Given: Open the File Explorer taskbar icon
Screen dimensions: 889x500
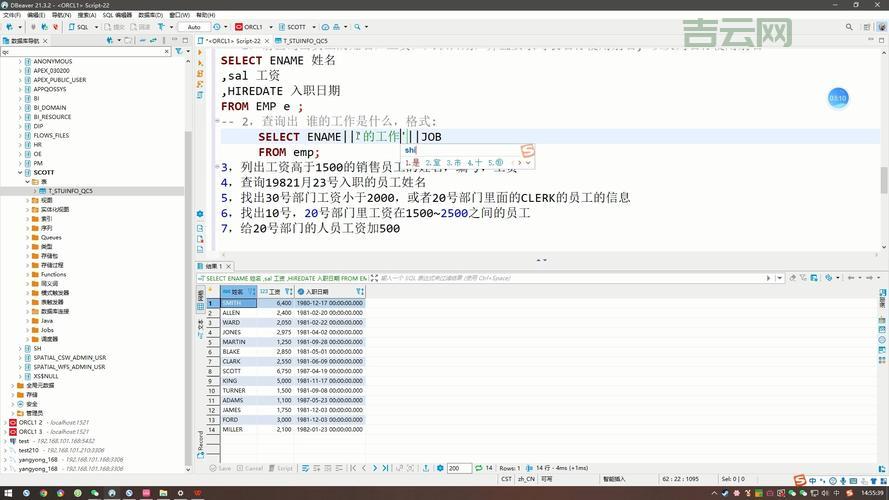Looking at the screenshot, I should pyautogui.click(x=163, y=493).
